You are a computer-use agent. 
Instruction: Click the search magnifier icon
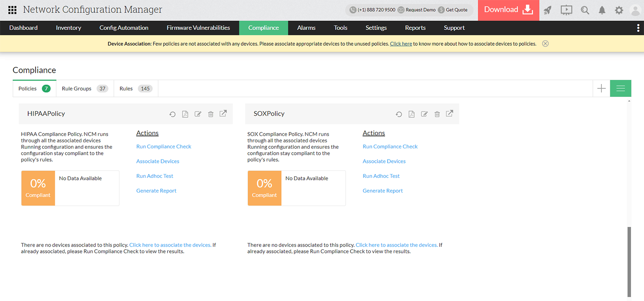pos(585,10)
